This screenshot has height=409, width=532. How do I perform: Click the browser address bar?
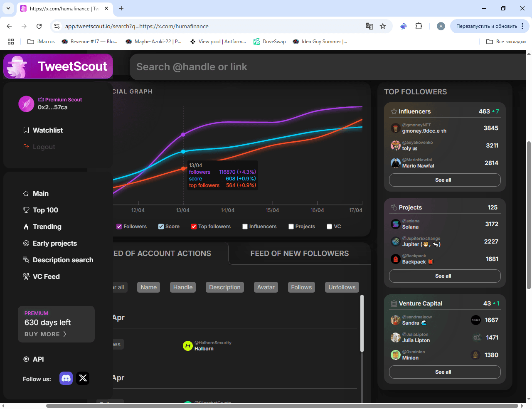click(212, 26)
